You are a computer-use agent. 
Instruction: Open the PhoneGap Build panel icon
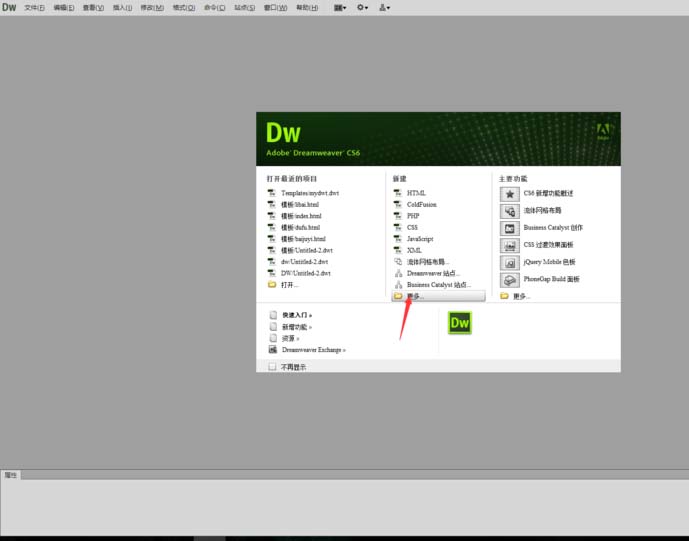click(x=509, y=279)
